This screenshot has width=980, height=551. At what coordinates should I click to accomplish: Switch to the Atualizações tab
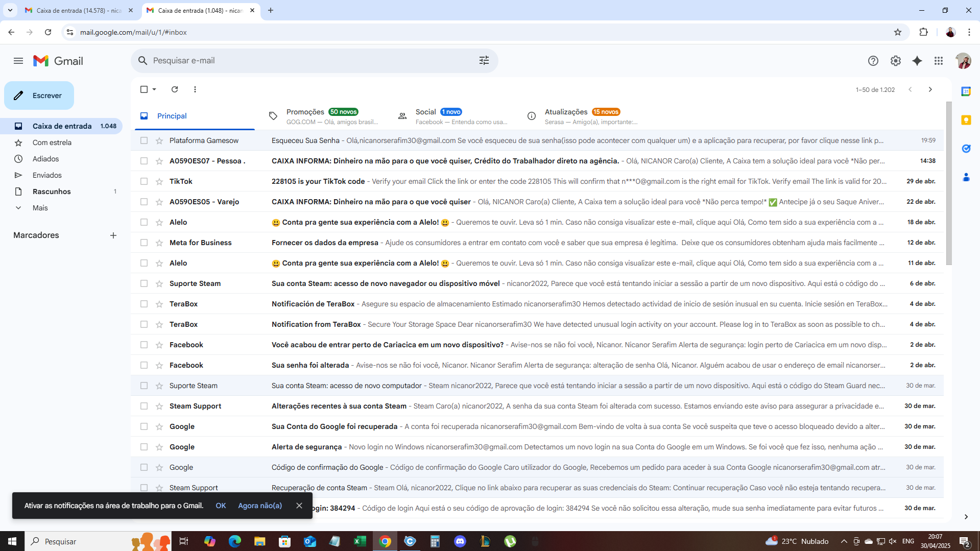coord(582,116)
